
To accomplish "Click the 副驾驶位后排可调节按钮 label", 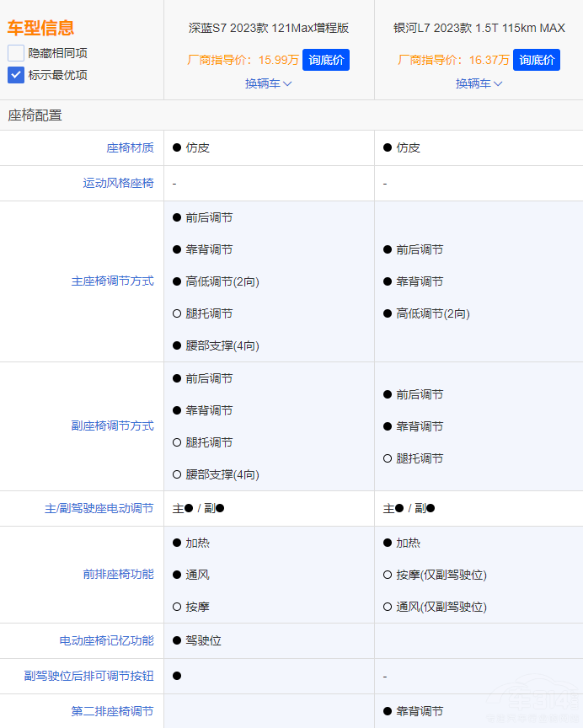I will point(88,676).
